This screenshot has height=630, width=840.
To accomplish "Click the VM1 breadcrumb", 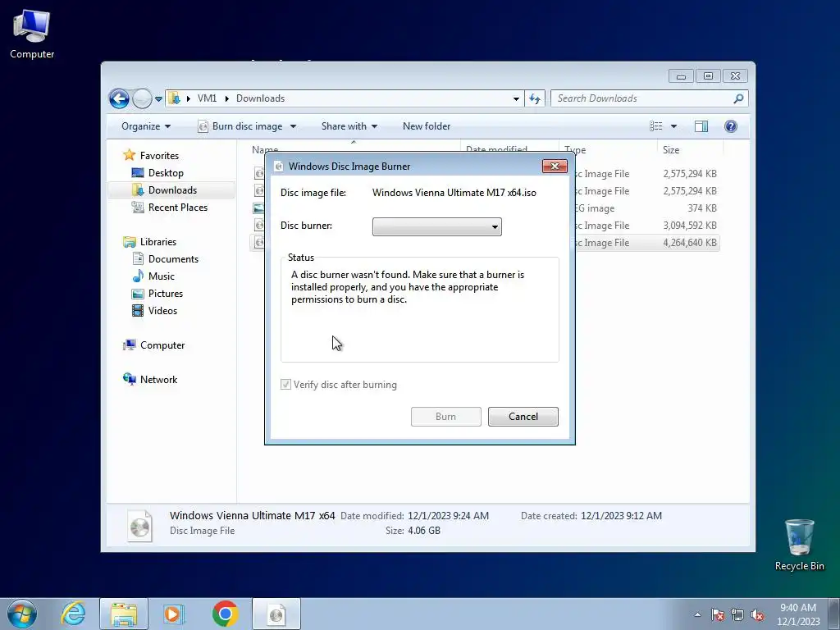I will [207, 98].
